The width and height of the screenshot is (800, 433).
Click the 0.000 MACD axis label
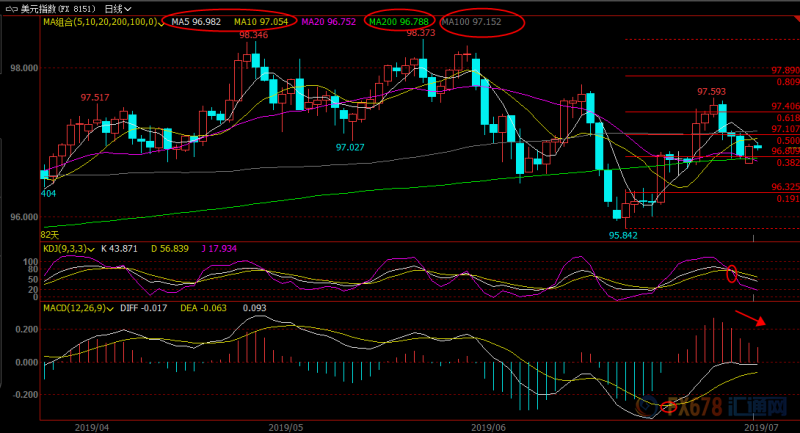[x=27, y=363]
